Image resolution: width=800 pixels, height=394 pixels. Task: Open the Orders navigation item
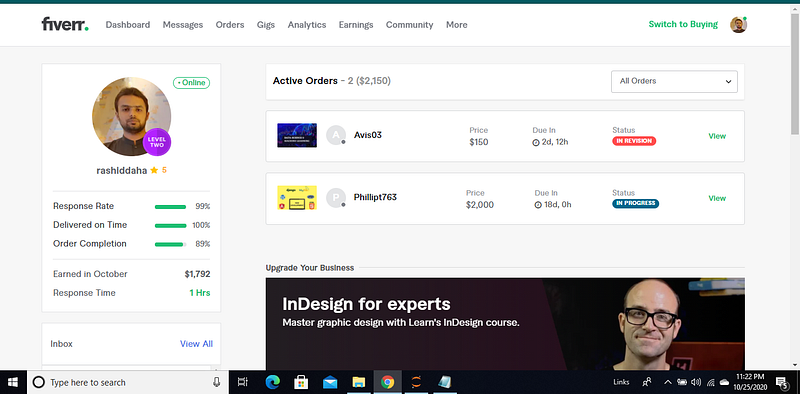click(230, 24)
